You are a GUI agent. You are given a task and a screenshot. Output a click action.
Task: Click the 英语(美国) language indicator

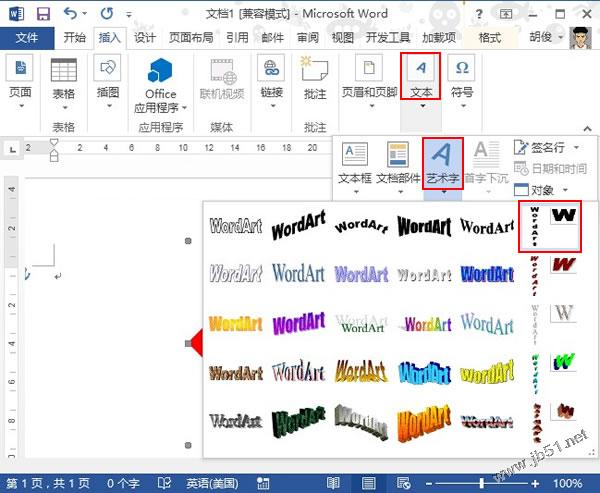click(212, 483)
